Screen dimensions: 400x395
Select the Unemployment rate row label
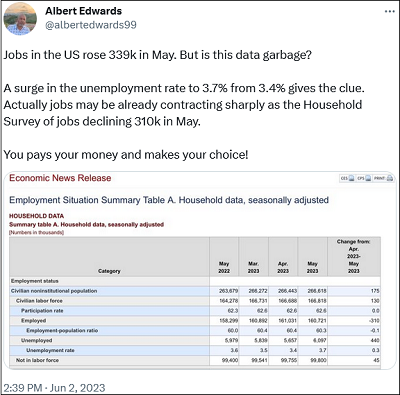click(50, 350)
